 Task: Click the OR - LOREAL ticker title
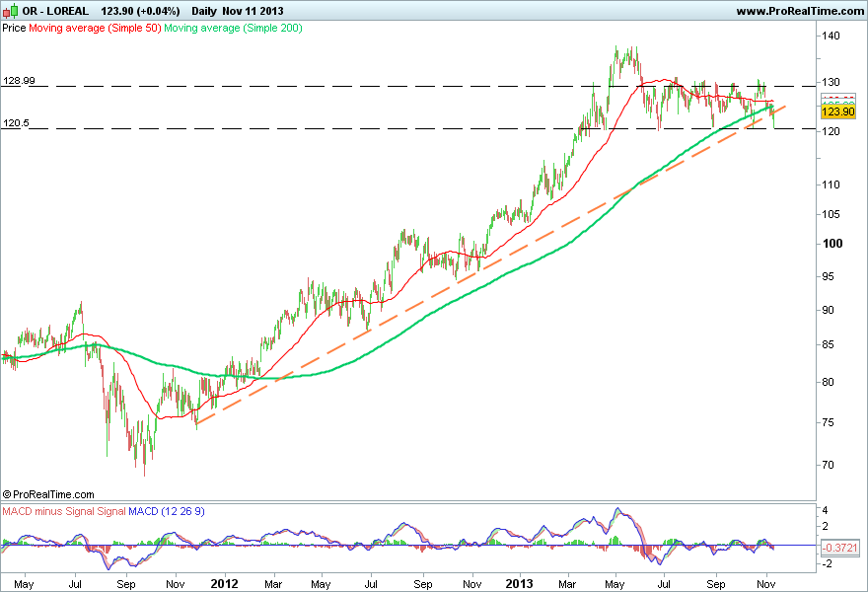[x=55, y=11]
